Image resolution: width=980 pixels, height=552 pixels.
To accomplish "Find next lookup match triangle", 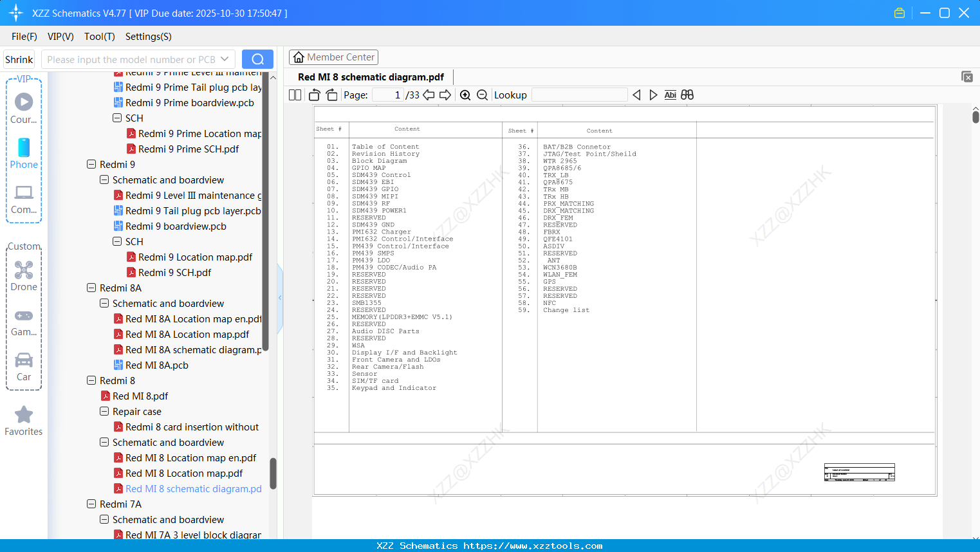I will click(653, 95).
